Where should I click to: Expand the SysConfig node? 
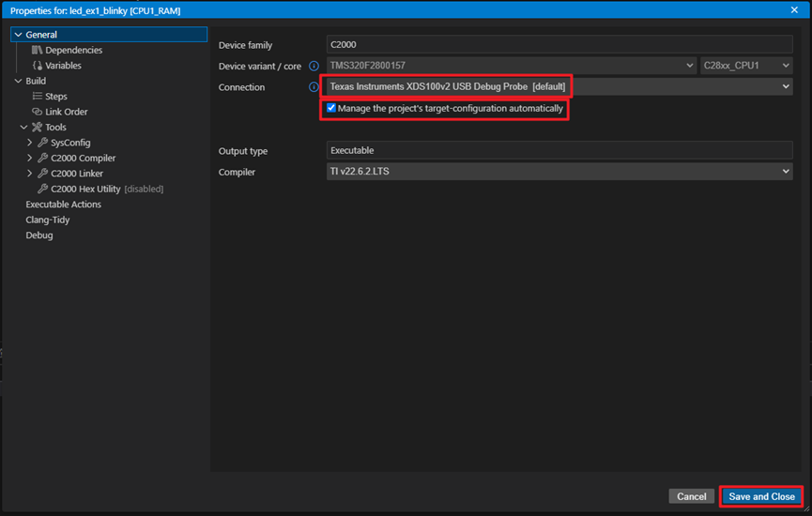29,143
